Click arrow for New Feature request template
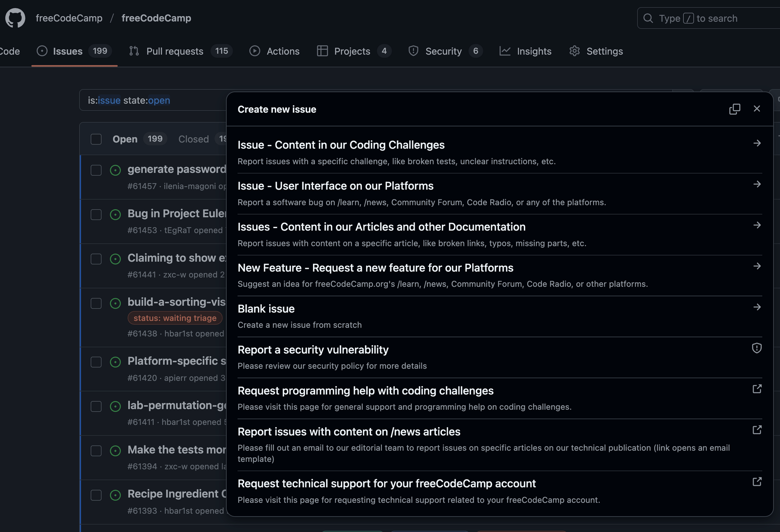 (x=756, y=266)
